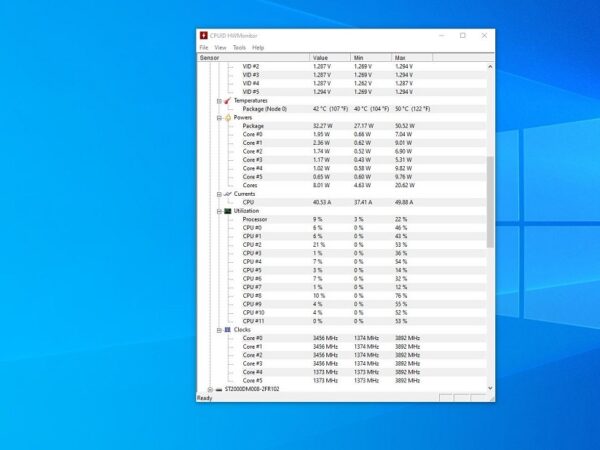Screen dimensions: 600x450
Task: Select the Temperatures tree label
Action: (x=251, y=101)
